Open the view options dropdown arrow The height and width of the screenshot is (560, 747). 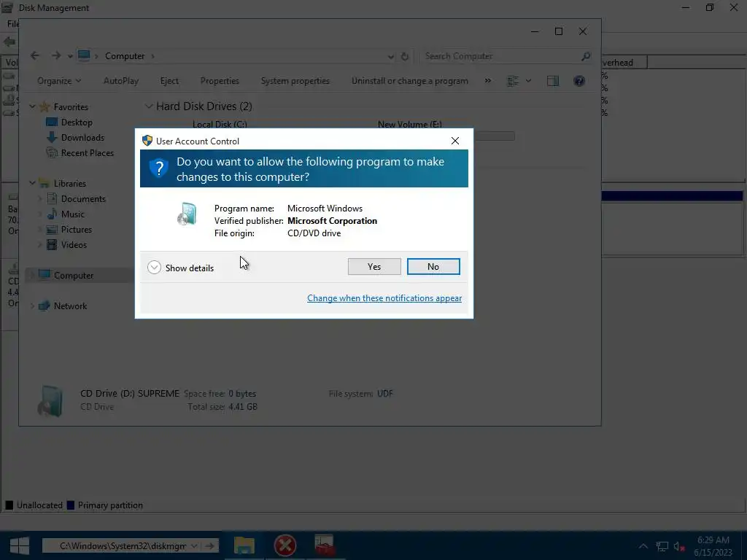[x=528, y=81]
